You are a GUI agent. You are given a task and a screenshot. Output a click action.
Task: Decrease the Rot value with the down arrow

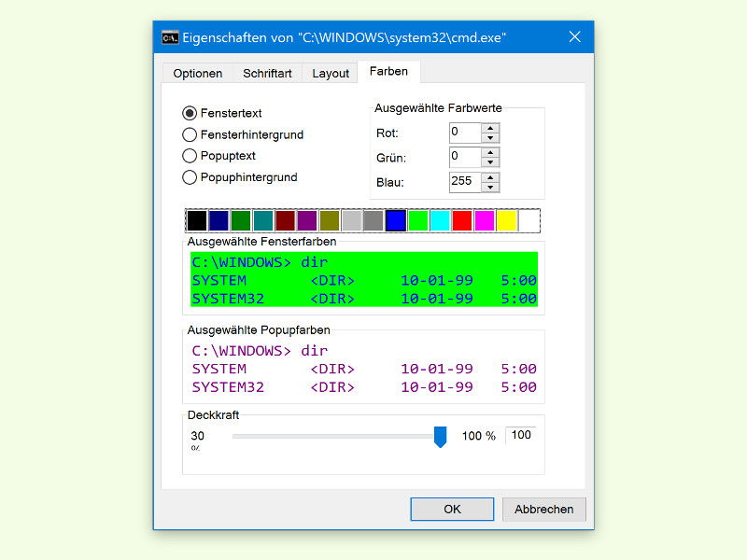coord(490,138)
